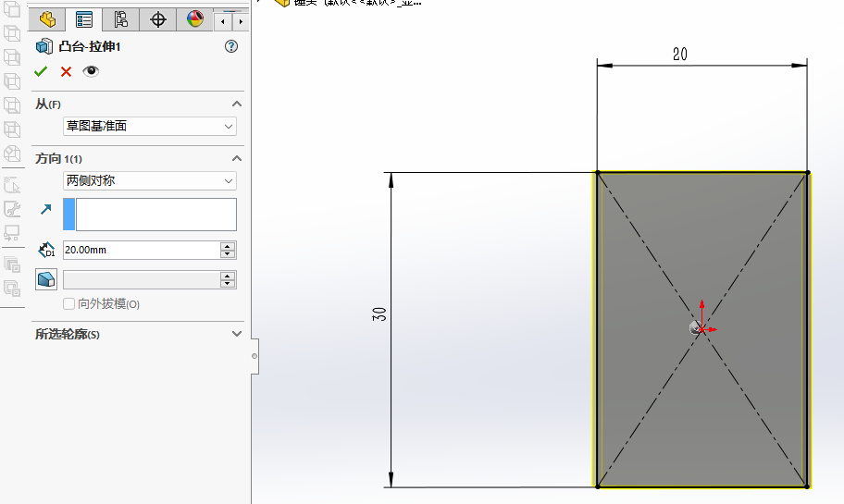Click the draft angle input field

[142, 279]
